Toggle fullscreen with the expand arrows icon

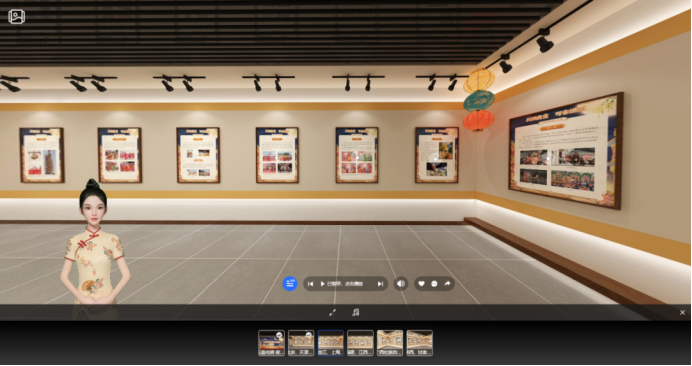[332, 313]
